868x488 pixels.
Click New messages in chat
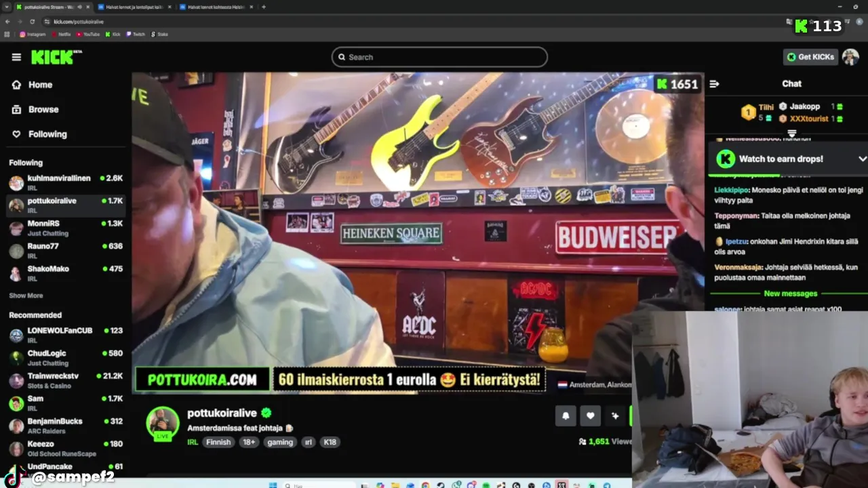[x=790, y=293]
